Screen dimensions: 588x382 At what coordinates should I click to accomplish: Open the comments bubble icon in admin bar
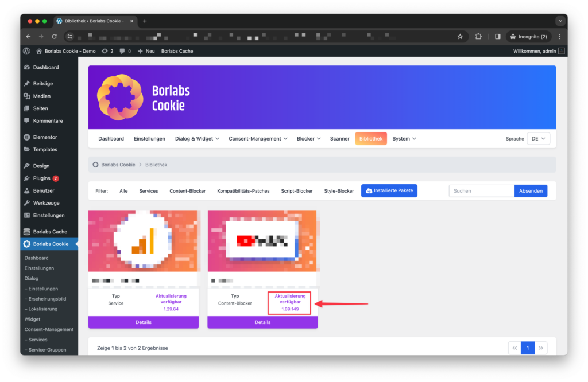coord(125,51)
